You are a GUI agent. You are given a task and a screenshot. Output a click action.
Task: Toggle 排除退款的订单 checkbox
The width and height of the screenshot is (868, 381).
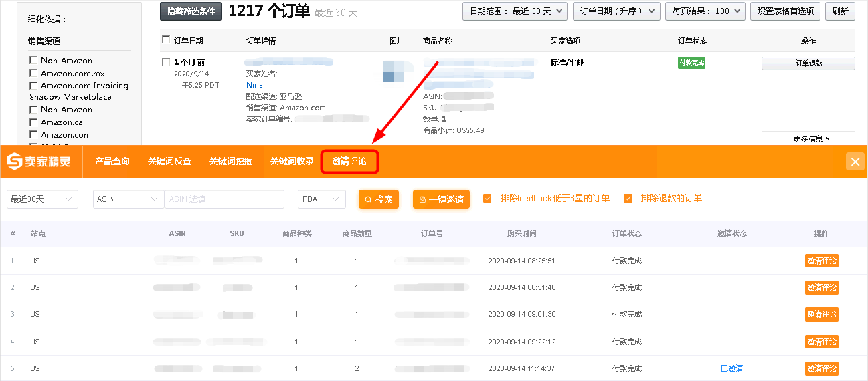click(x=628, y=199)
